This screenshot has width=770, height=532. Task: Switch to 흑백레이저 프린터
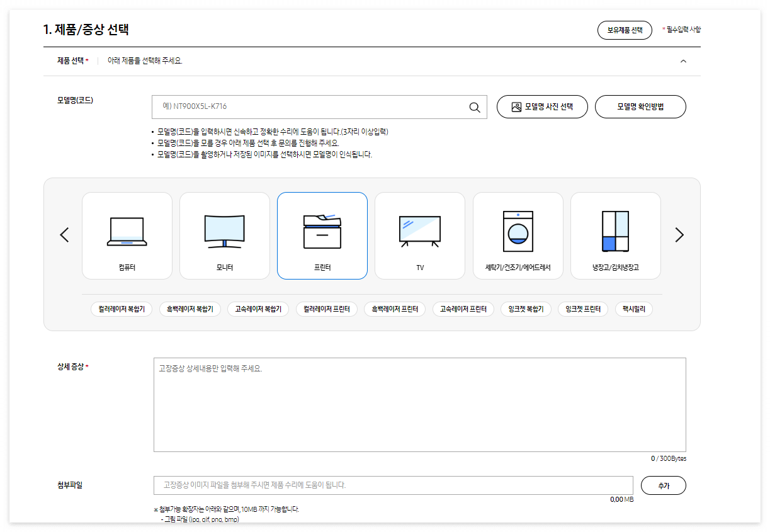tap(394, 309)
